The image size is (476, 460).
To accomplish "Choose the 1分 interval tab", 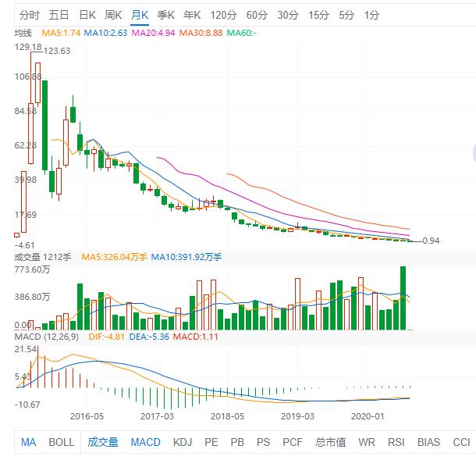I will click(x=372, y=15).
